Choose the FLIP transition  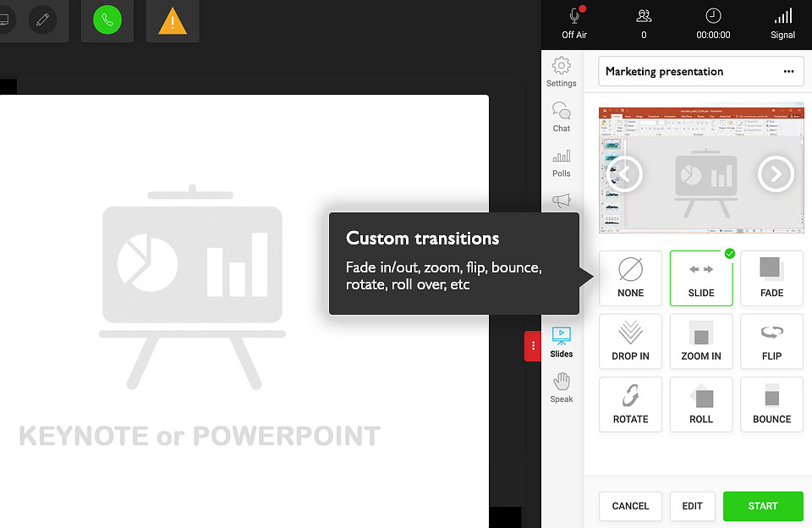[x=771, y=341]
